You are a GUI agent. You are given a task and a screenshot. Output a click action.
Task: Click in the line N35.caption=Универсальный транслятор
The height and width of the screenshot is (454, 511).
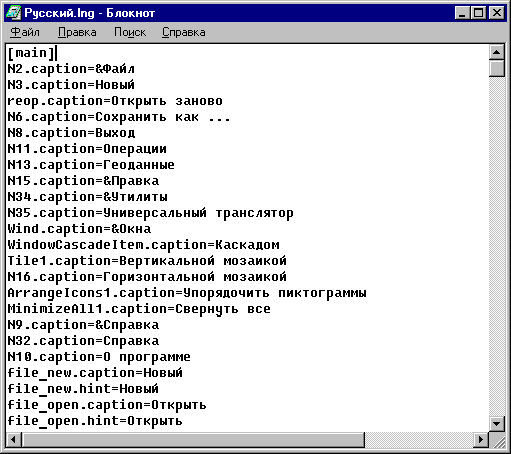(150, 213)
